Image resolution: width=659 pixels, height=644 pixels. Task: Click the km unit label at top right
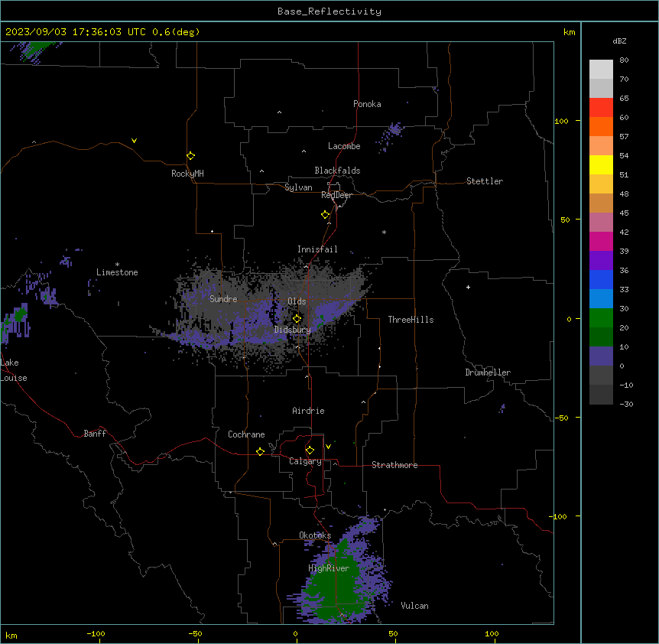pos(569,32)
